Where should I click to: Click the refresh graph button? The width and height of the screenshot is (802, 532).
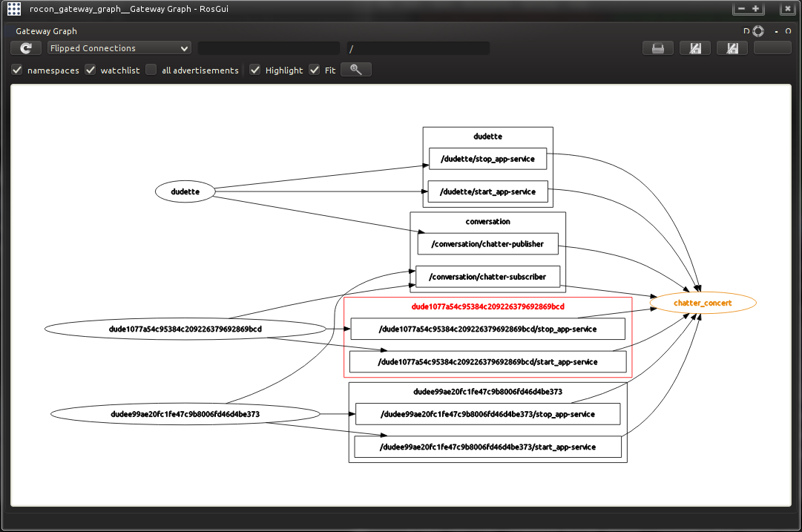(x=26, y=48)
